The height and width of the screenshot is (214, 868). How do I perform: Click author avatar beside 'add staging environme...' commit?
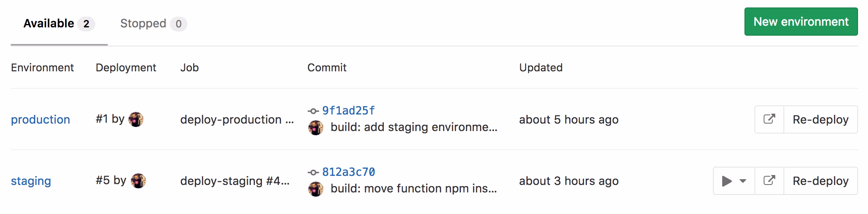point(316,128)
